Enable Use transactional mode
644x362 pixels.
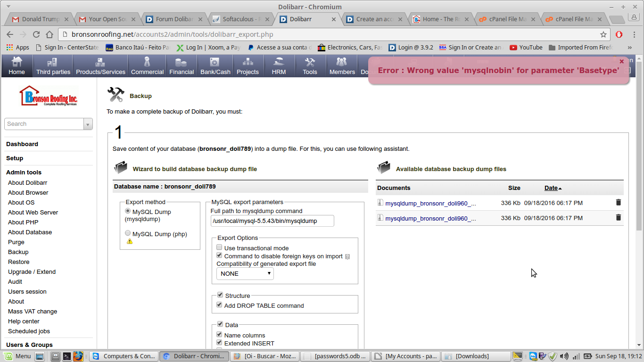click(219, 247)
